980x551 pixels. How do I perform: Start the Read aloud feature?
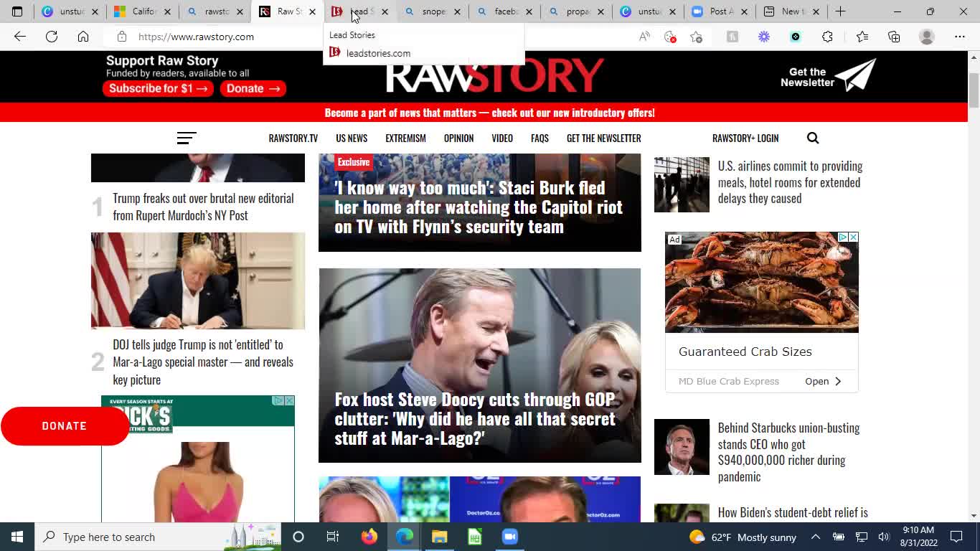(644, 37)
